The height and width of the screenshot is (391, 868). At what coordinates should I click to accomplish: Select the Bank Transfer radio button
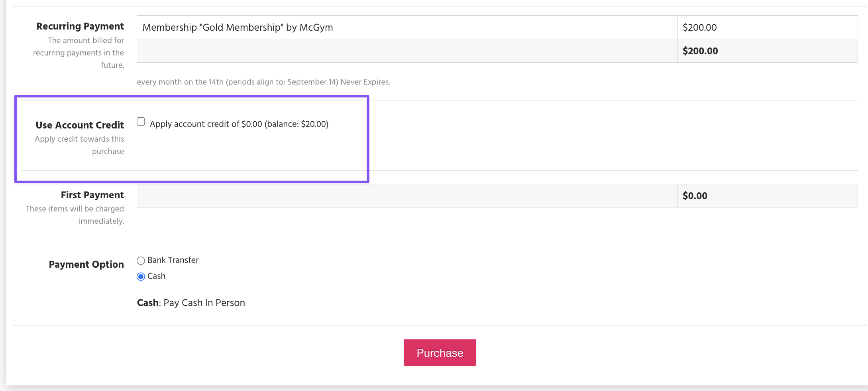click(x=141, y=261)
